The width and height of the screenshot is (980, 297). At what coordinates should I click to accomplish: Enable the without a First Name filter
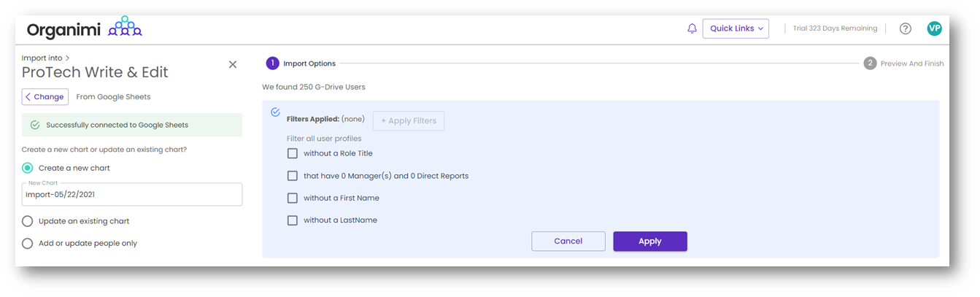coord(293,198)
